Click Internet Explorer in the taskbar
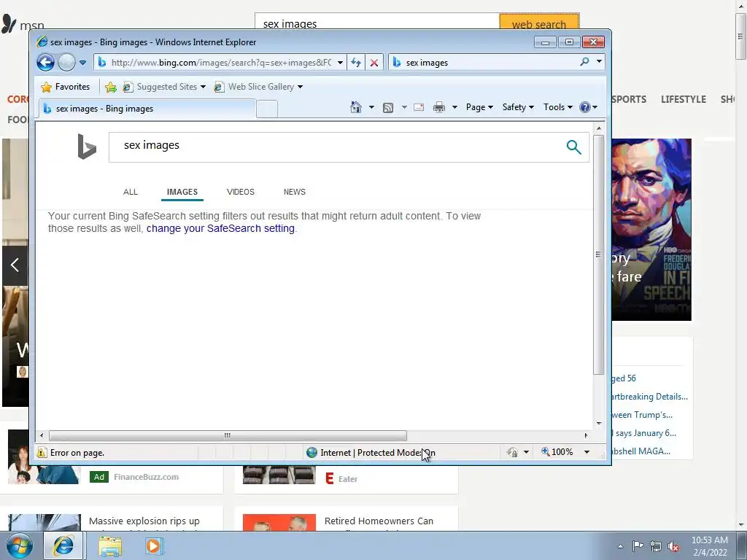747x560 pixels. (x=63, y=545)
